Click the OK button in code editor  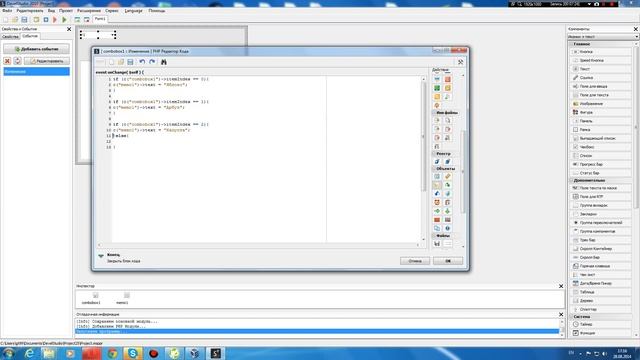pos(448,261)
